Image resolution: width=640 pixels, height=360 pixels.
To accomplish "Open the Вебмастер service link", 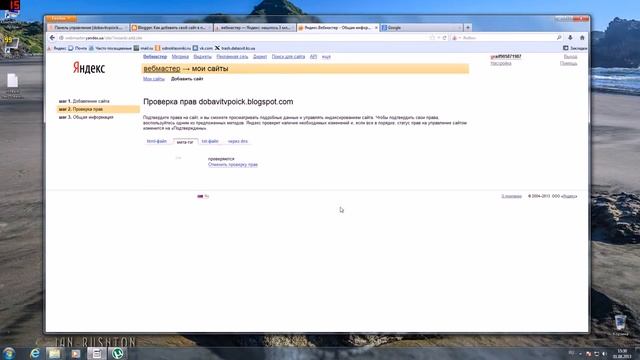I will pos(155,57).
